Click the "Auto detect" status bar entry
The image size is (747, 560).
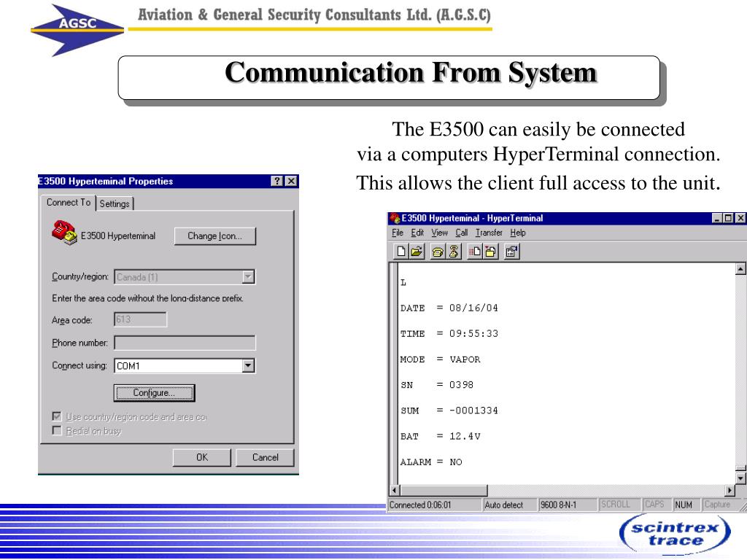(x=509, y=505)
